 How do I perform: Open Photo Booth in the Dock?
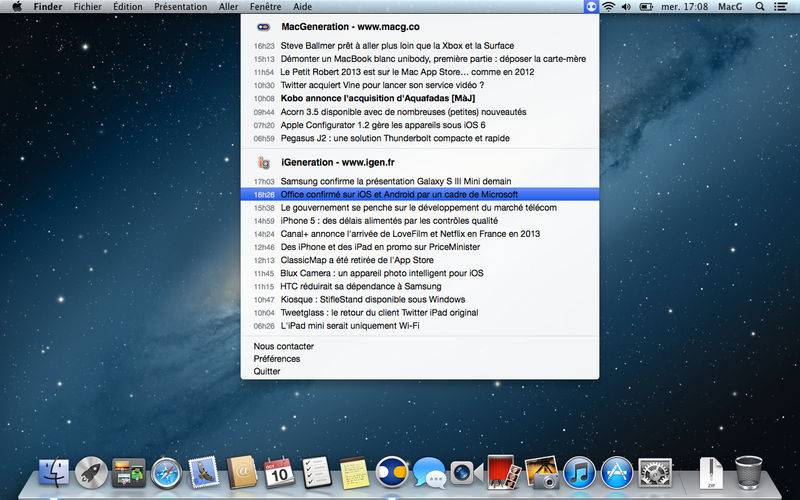click(x=504, y=472)
